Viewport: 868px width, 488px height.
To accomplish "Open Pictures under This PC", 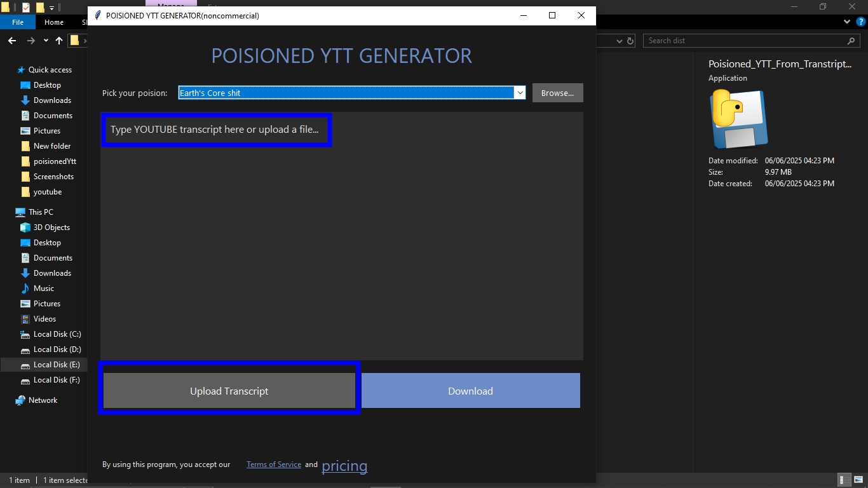I will pos(47,304).
